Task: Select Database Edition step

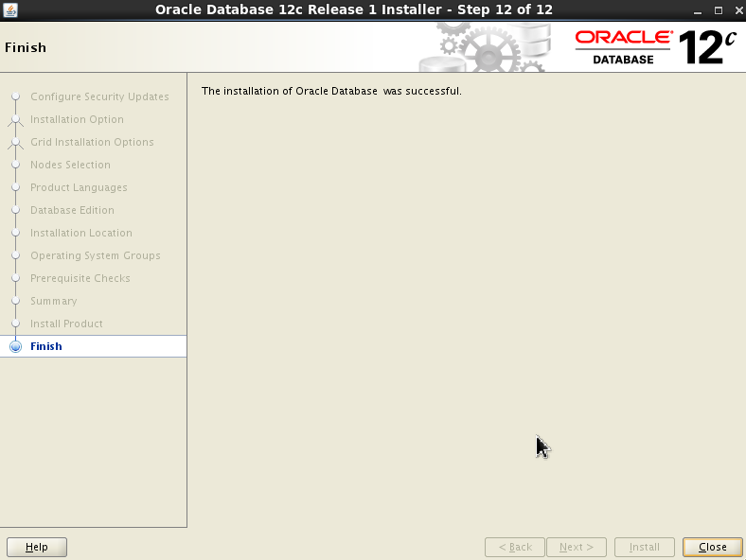Action: pyautogui.click(x=72, y=210)
